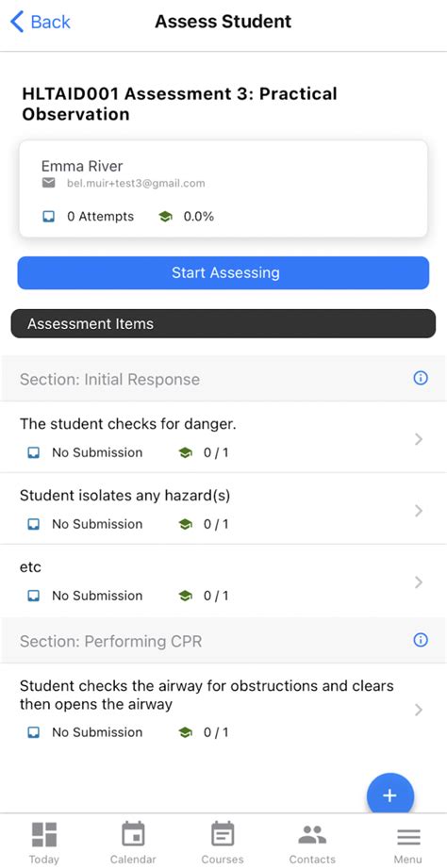Screen dimensions: 447x868
Task: Open info for Performing CPR section
Action: pyautogui.click(x=421, y=641)
